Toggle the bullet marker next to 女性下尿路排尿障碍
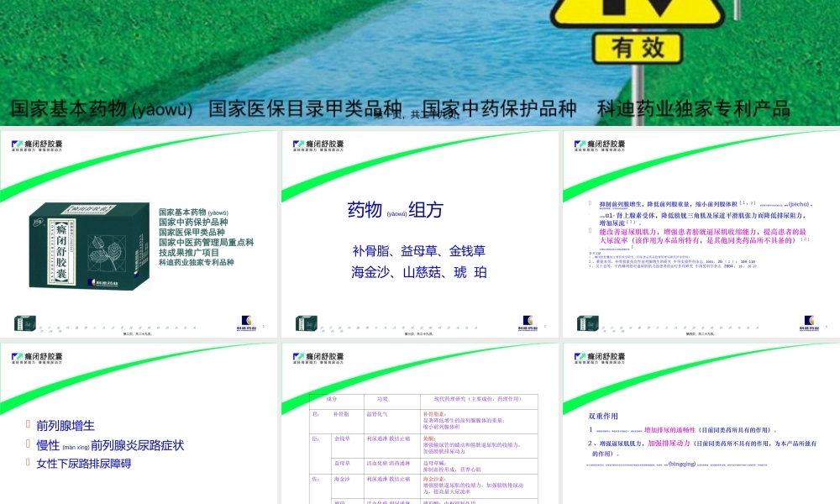The image size is (840, 504). (27, 462)
